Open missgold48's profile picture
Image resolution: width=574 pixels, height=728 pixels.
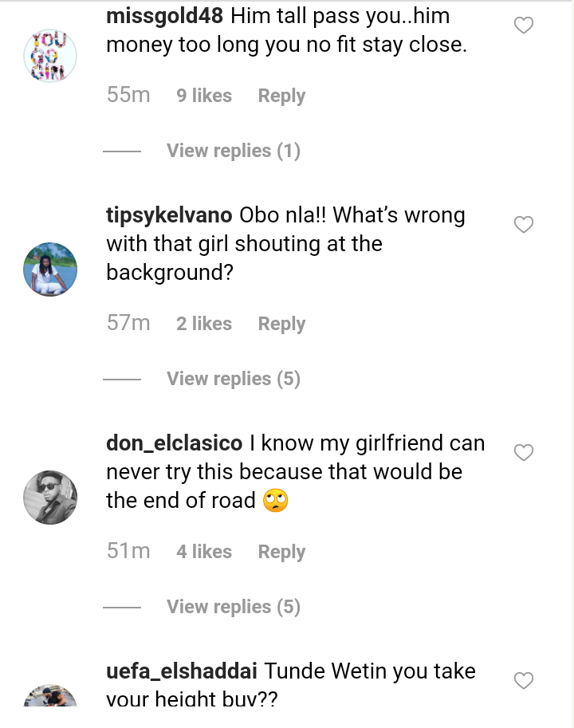coord(50,56)
